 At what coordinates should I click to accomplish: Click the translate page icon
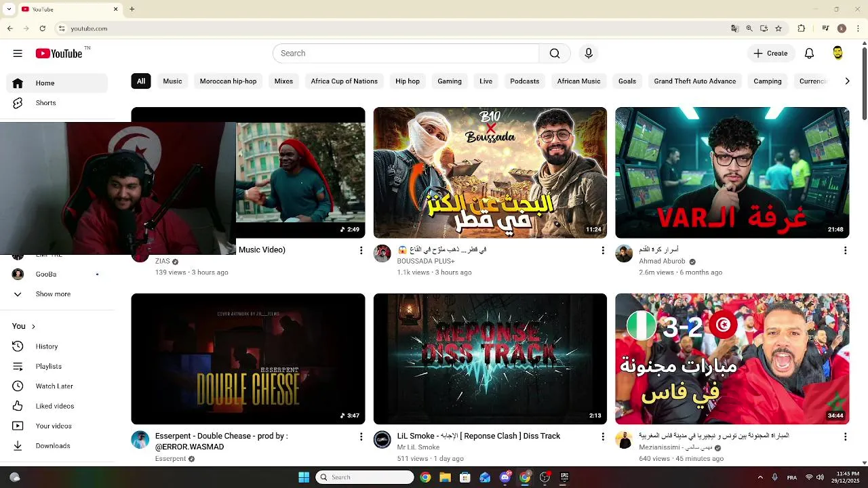point(734,28)
